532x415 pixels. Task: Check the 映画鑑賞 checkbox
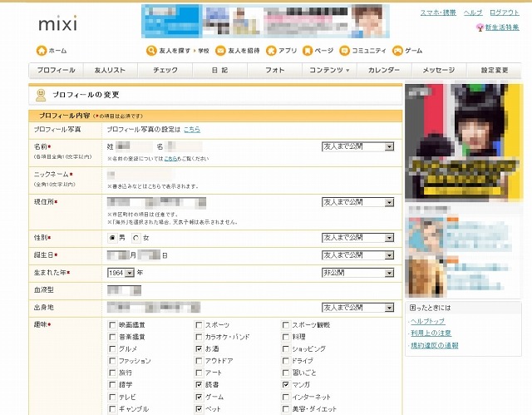pos(112,325)
